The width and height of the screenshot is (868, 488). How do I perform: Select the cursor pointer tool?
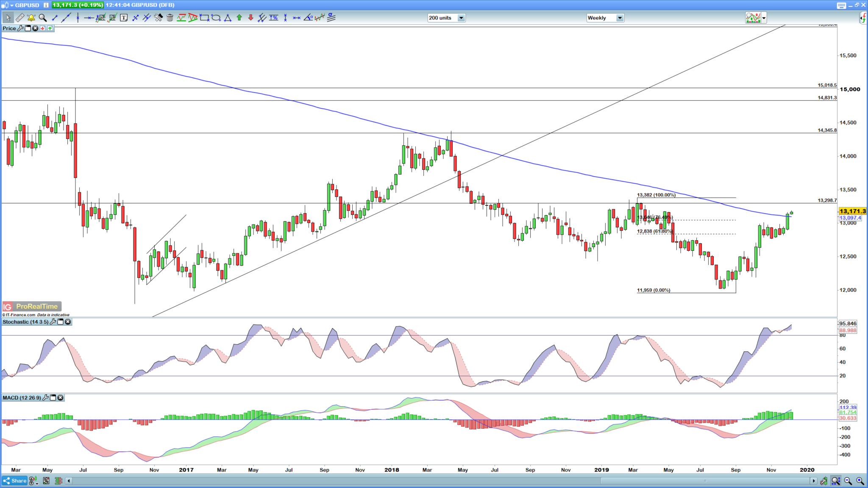click(x=8, y=18)
